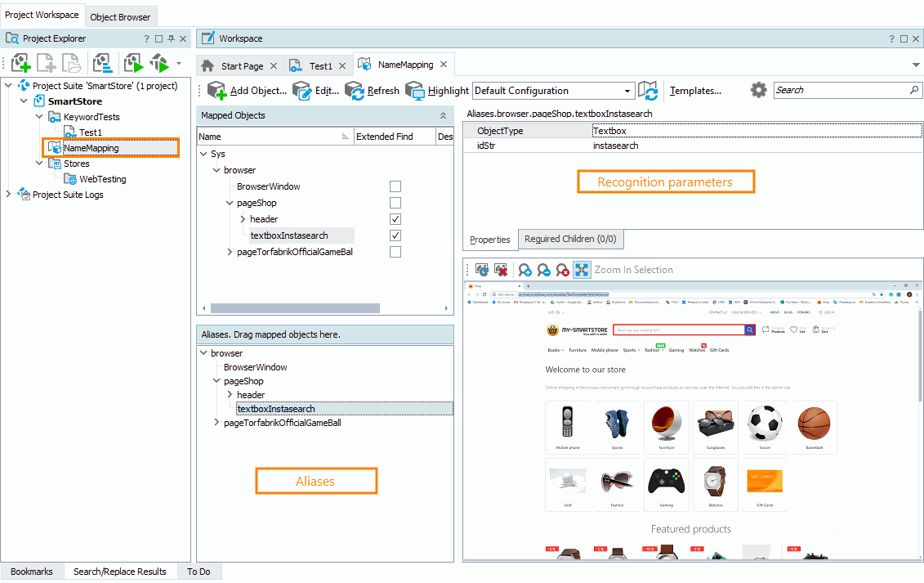The width and height of the screenshot is (924, 583).
Task: Select Test1 in the Project Explorer
Action: coord(90,132)
